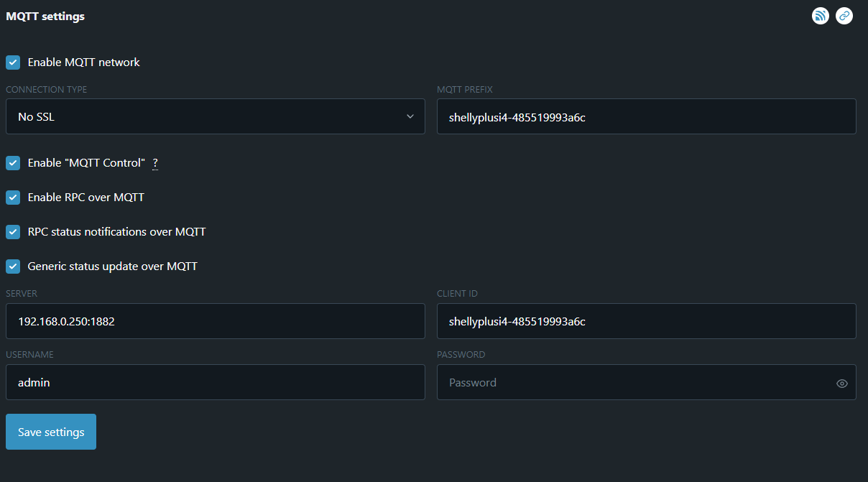The height and width of the screenshot is (482, 868).
Task: Focus the MQTT Prefix text field
Action: (646, 116)
